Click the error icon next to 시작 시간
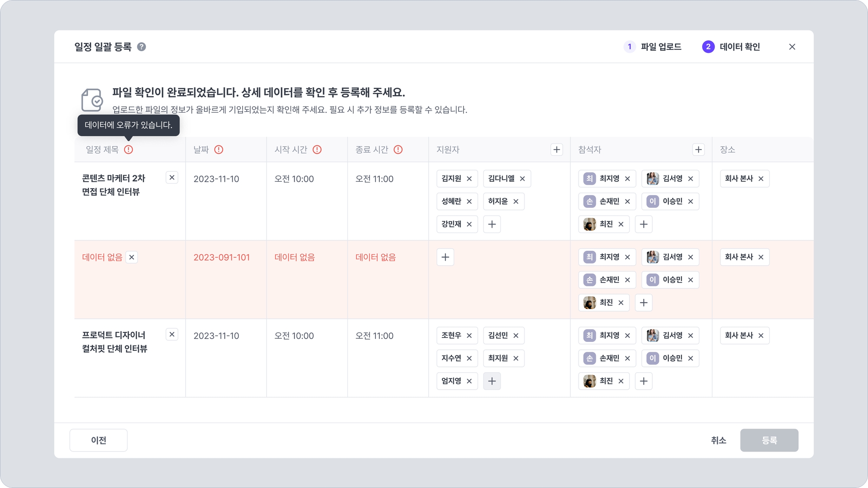The width and height of the screenshot is (868, 488). click(x=317, y=150)
